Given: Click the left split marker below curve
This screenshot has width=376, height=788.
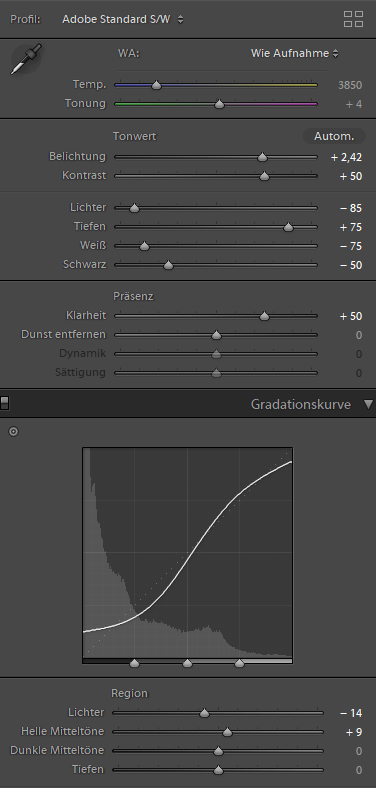Looking at the screenshot, I should tap(134, 663).
